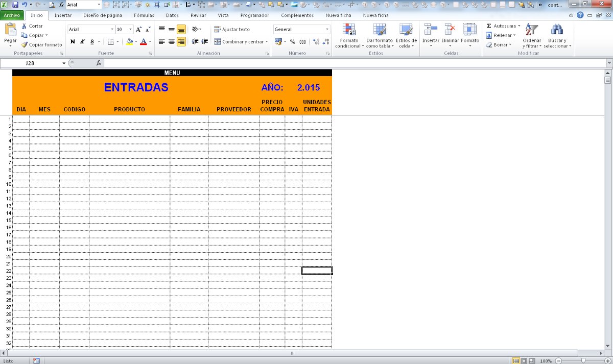Viewport: 613px width, 364px height.
Task: Click the zoom slider handle
Action: pyautogui.click(x=583, y=361)
